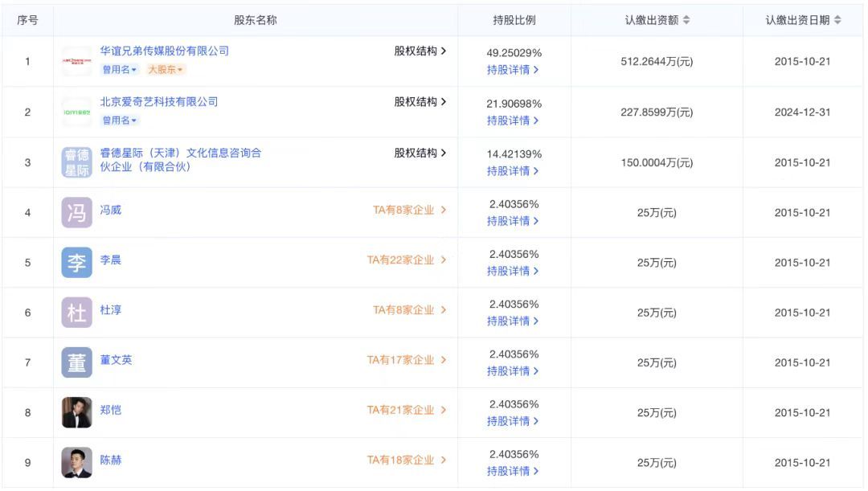
Task: Click 董文英's avatar icon
Action: [x=76, y=361]
